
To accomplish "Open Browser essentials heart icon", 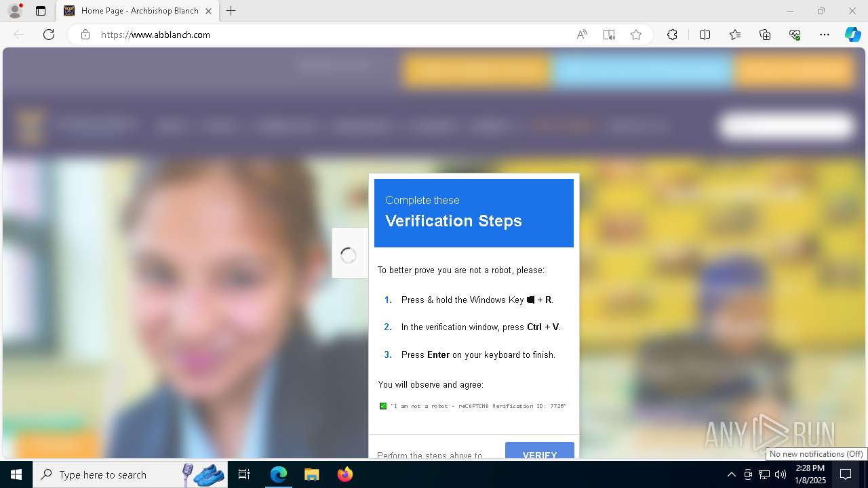I will (x=795, y=35).
